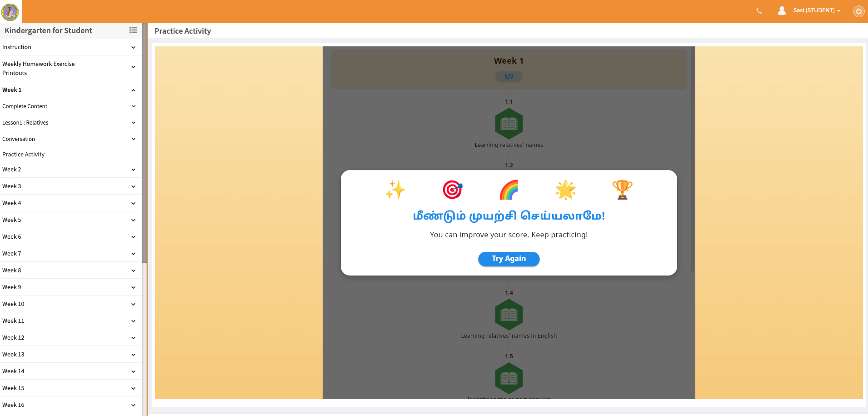The width and height of the screenshot is (868, 416).
Task: Open Week 16 in sidebar
Action: [x=71, y=405]
